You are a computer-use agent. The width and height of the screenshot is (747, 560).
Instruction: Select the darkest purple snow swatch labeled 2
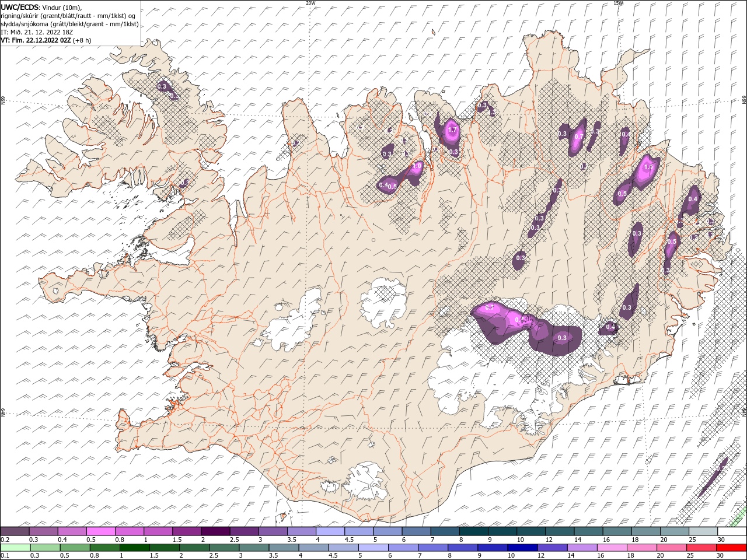(215, 531)
